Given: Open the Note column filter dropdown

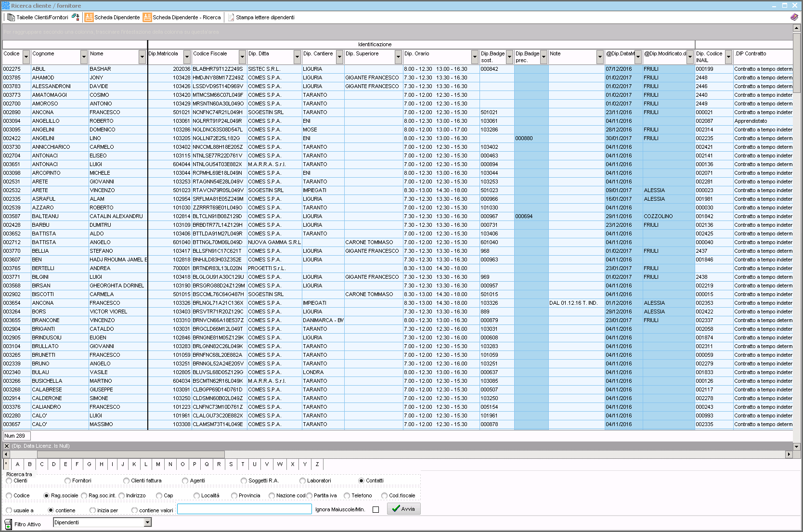Looking at the screenshot, I should coord(600,57).
